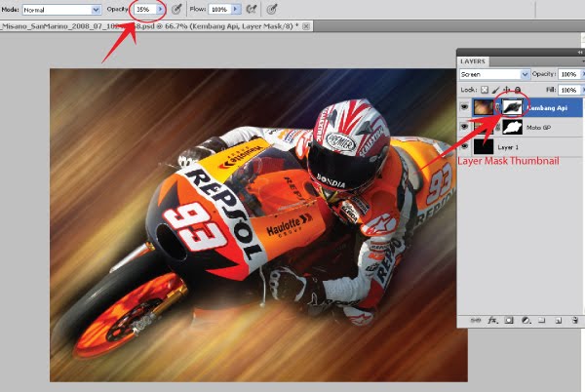Toggle lock position icon
This screenshot has height=392, width=585.
coord(507,90)
